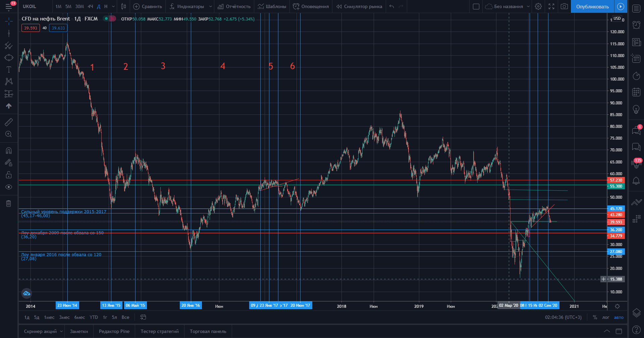Click the trash icon to remove drawings
The width and height of the screenshot is (644, 338).
(x=9, y=203)
